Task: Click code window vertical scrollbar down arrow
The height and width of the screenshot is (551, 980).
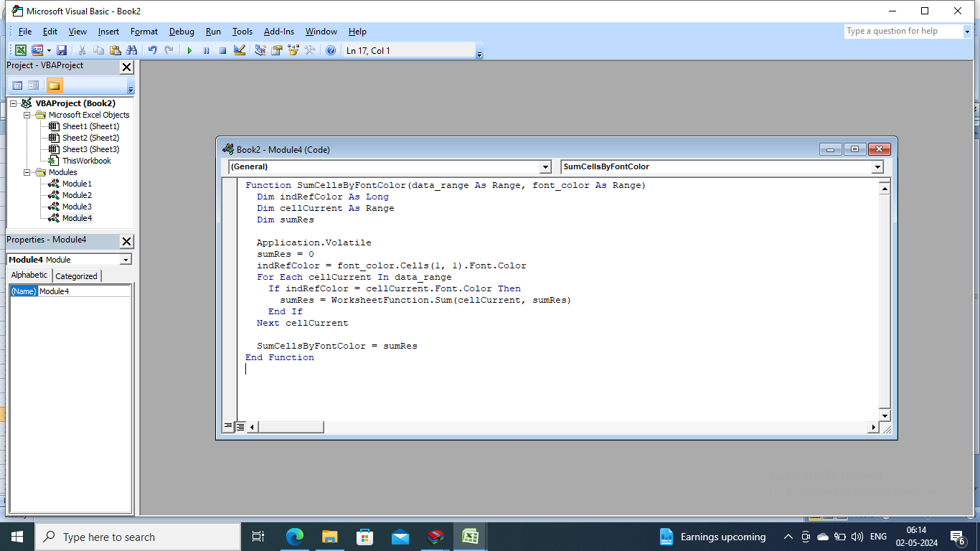Action: pyautogui.click(x=885, y=415)
